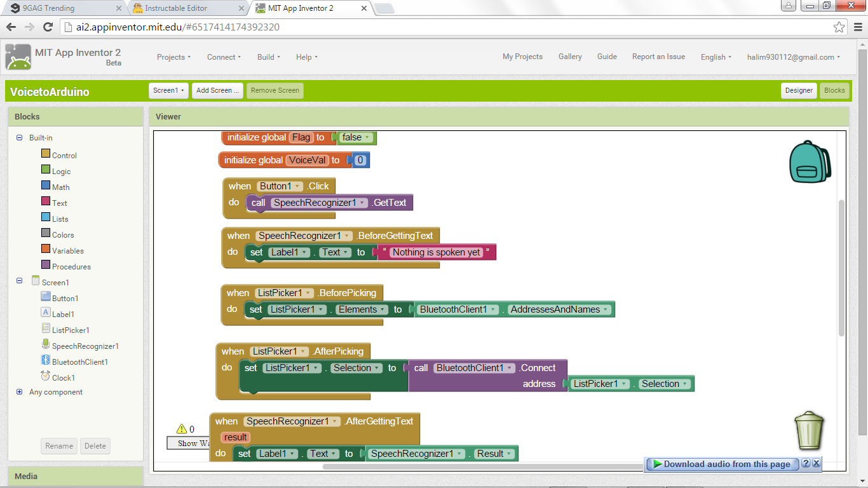Click the Remove Screen button
The height and width of the screenshot is (488, 868).
point(275,90)
